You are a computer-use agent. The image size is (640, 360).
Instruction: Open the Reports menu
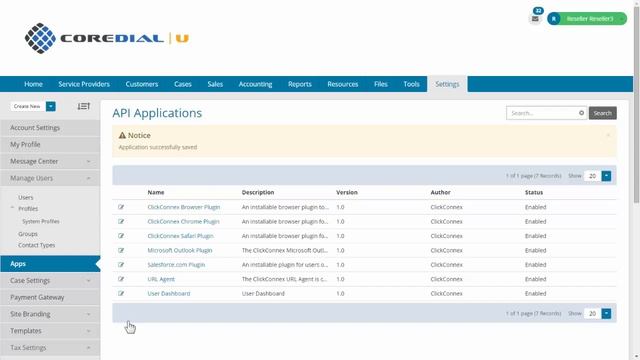[300, 84]
